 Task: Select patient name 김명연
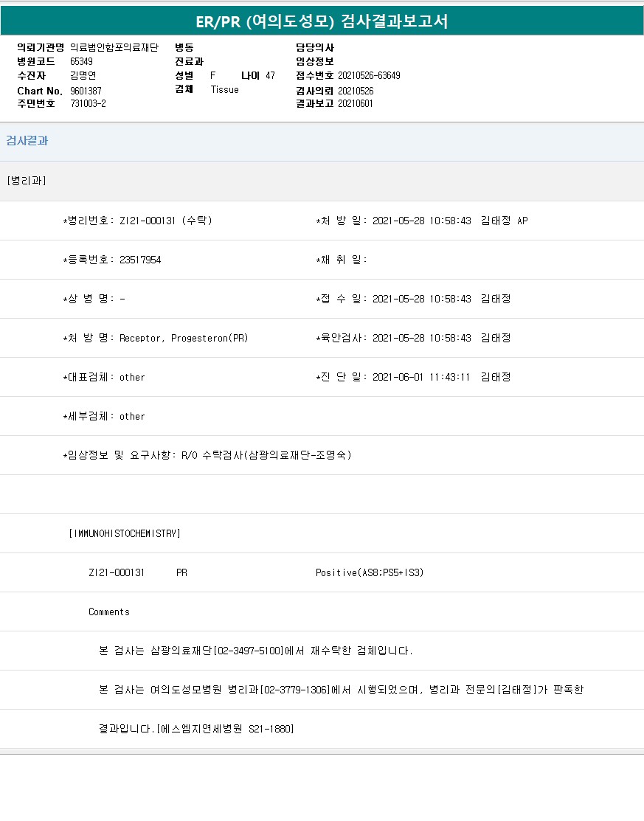(83, 75)
